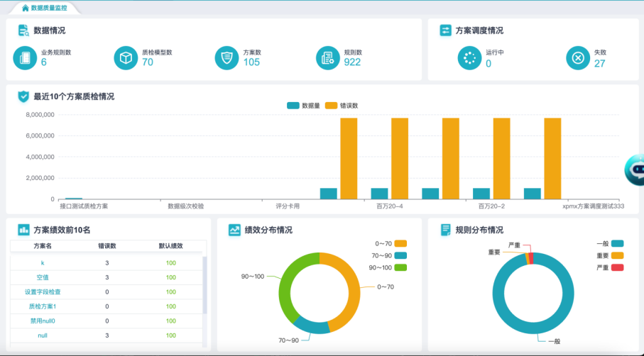Click the 质检模型数 cube icon

126,57
